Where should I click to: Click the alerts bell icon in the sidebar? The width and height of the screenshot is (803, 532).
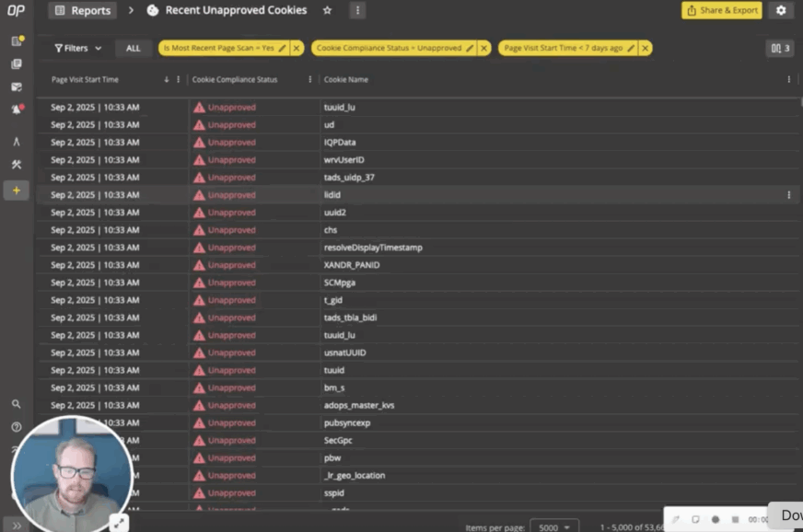16,110
